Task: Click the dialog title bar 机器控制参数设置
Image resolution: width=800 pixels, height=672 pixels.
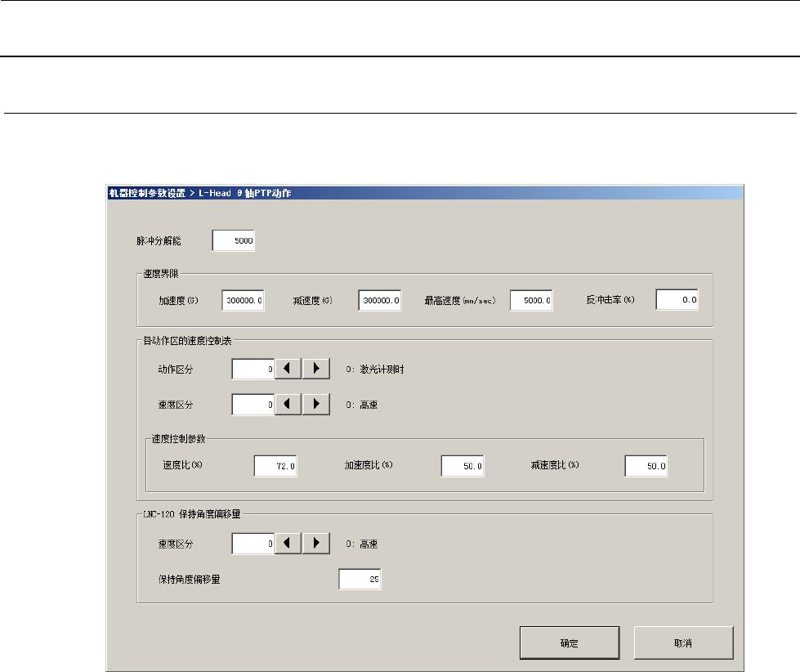Action: coord(424,193)
